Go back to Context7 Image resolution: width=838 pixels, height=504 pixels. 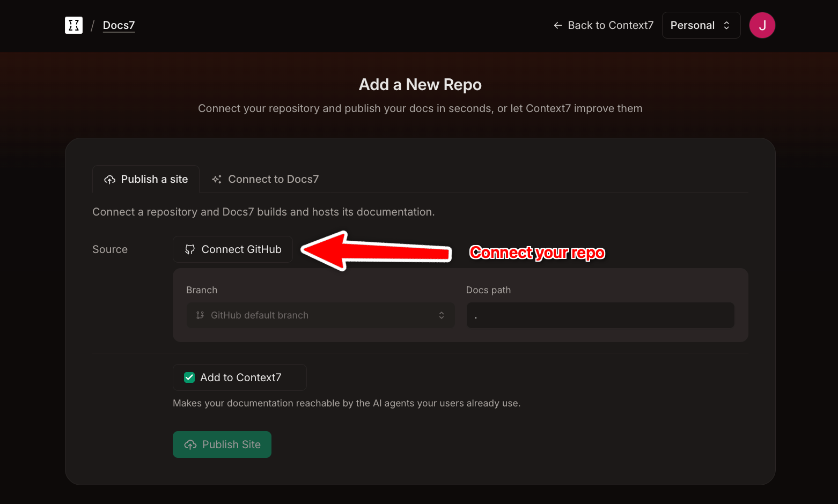click(x=604, y=25)
